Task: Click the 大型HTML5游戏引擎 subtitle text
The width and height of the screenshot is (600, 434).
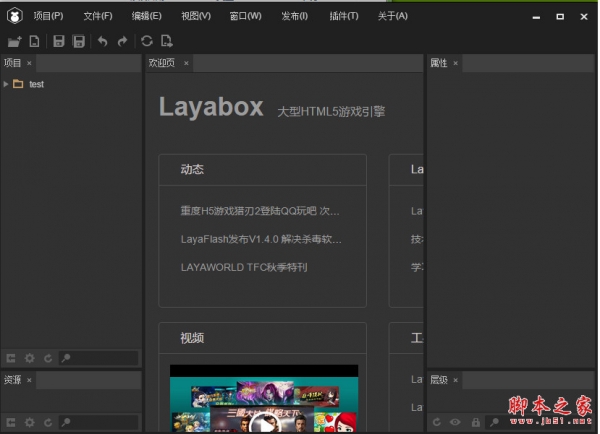Action: click(x=331, y=111)
